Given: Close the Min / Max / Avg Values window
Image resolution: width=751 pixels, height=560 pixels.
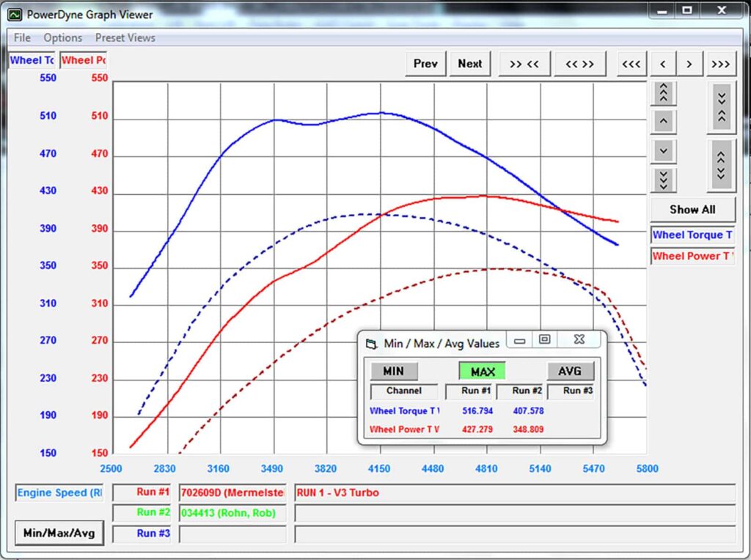Looking at the screenshot, I should coord(579,339).
